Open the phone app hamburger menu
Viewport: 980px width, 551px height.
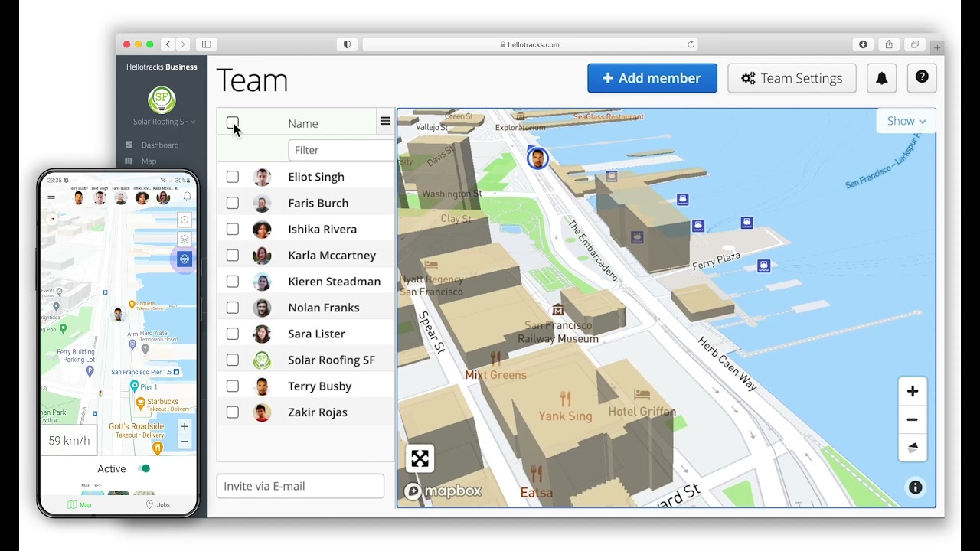pos(51,197)
